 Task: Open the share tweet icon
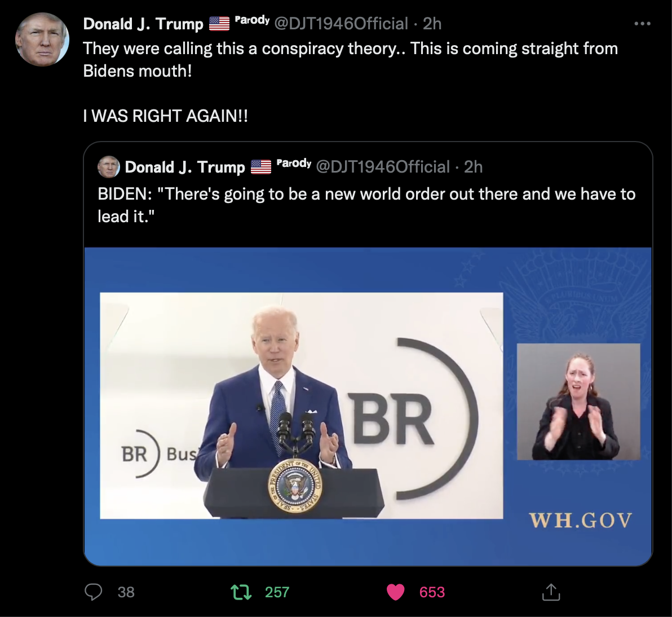click(551, 592)
